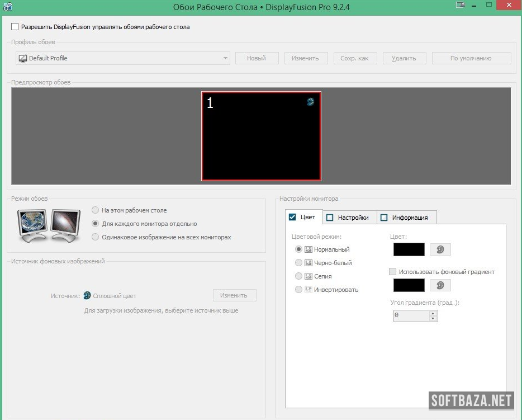
Task: Choose Одинаковое изображение на всех мониторах
Action: [x=96, y=237]
